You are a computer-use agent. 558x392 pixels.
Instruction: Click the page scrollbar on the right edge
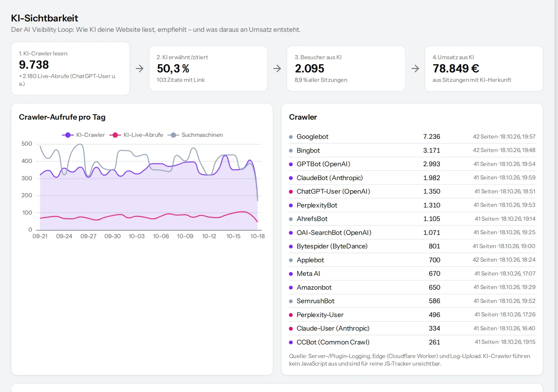[556, 196]
